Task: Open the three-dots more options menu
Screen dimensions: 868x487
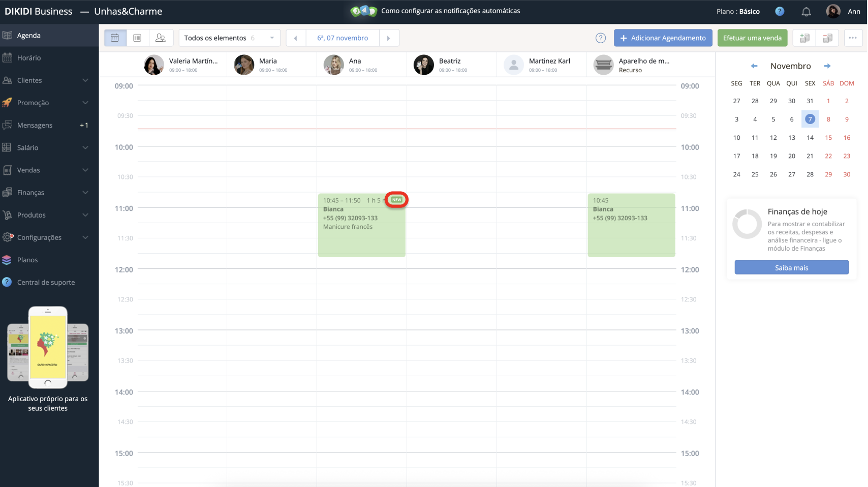Action: point(853,38)
